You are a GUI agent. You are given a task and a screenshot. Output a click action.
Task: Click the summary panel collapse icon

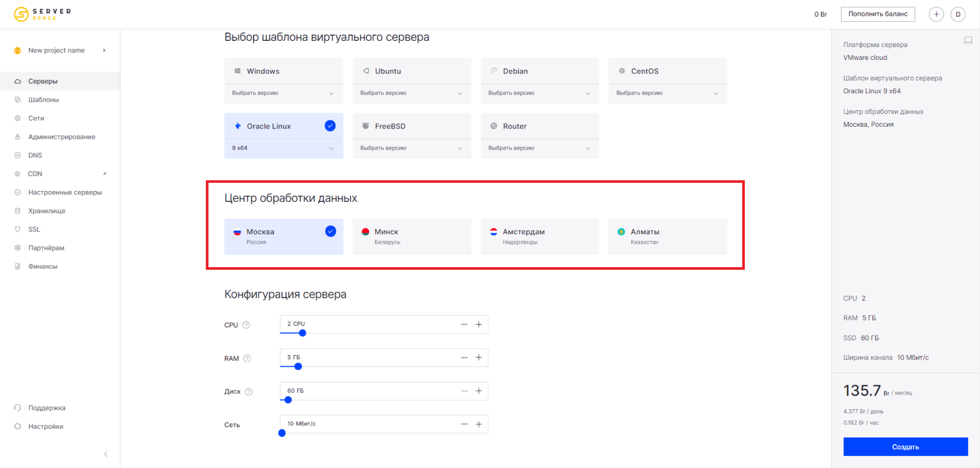(x=968, y=40)
